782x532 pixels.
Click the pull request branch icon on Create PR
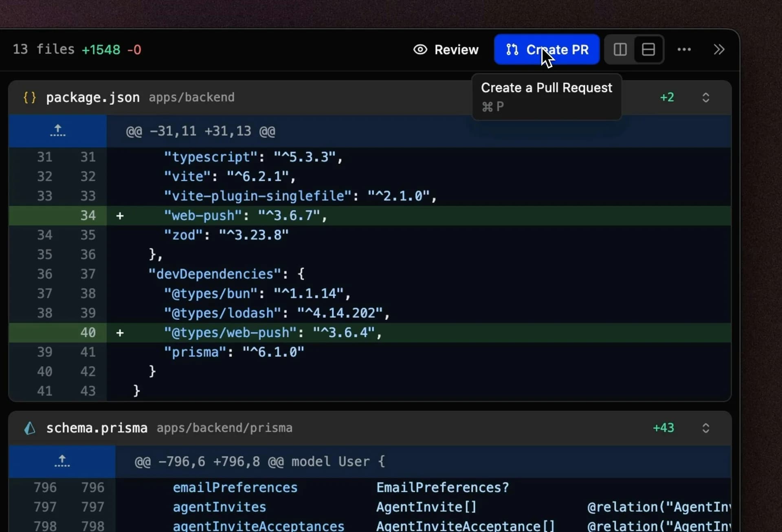512,49
